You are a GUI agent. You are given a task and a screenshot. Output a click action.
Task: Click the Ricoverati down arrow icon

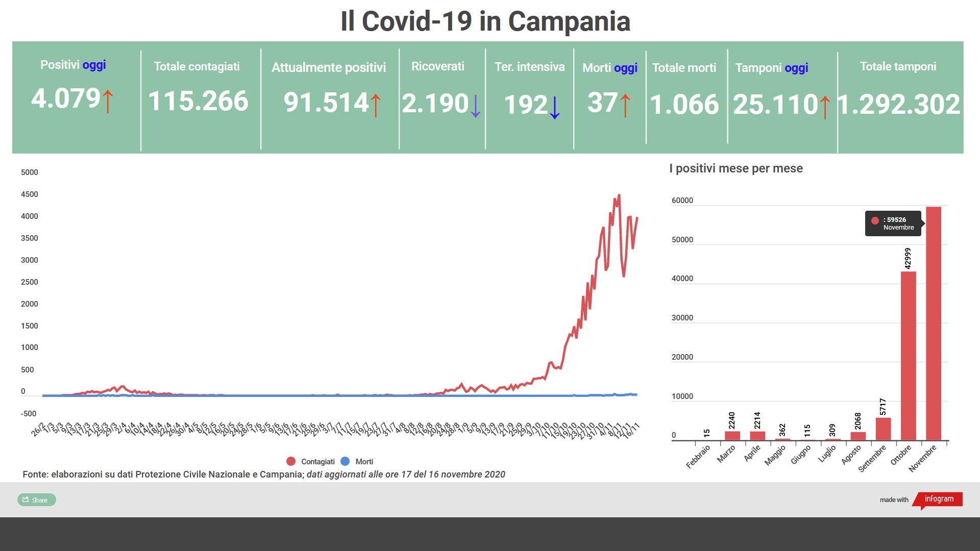(475, 106)
